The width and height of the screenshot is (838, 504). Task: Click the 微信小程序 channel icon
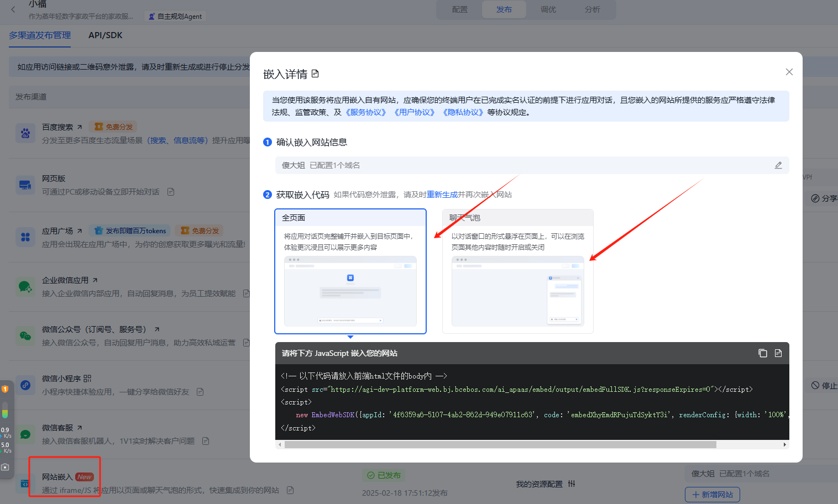point(25,385)
